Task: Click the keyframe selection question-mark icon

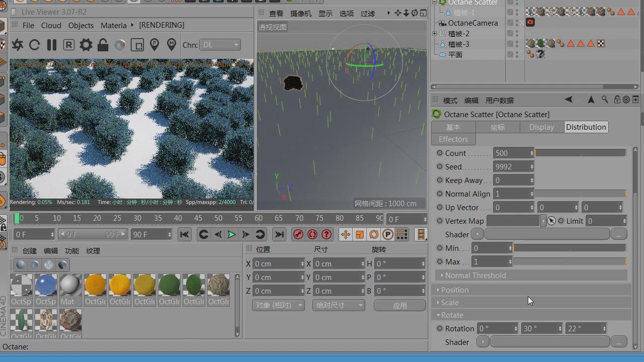Action: tap(327, 234)
